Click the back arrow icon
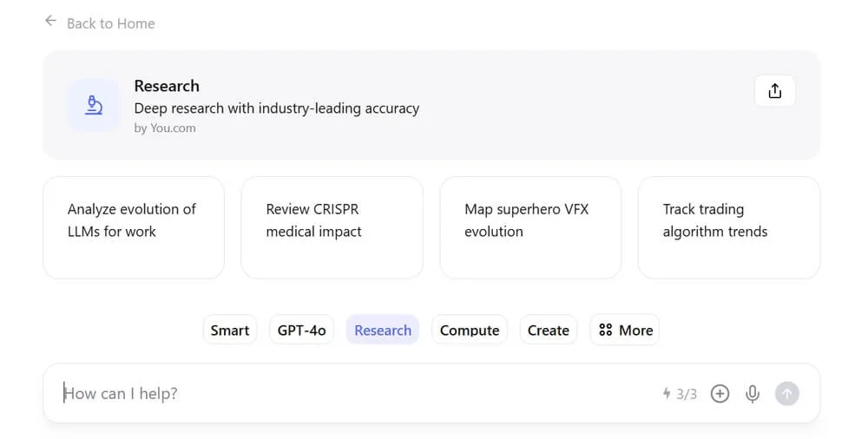The width and height of the screenshot is (868, 439). point(50,21)
